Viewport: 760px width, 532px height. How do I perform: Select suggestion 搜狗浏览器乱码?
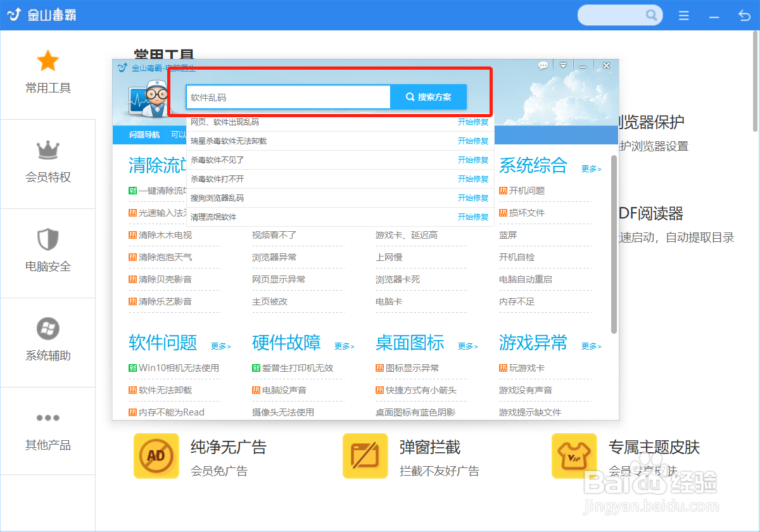pos(217,198)
